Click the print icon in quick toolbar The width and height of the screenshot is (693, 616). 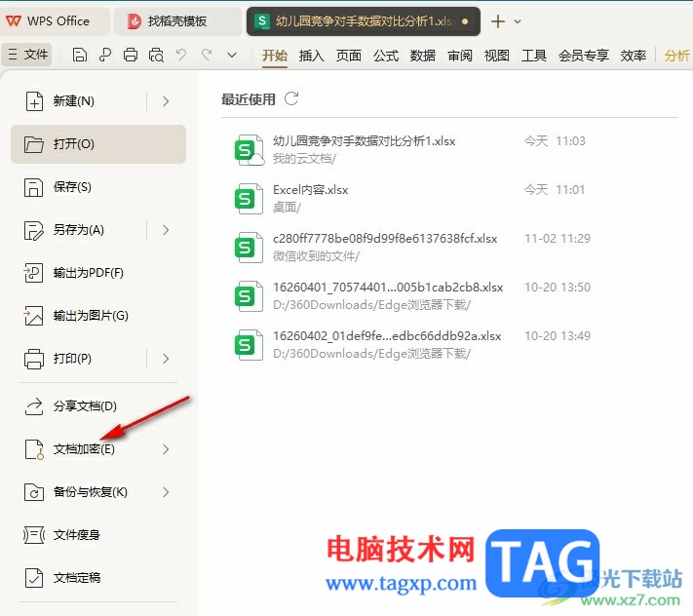pyautogui.click(x=131, y=56)
